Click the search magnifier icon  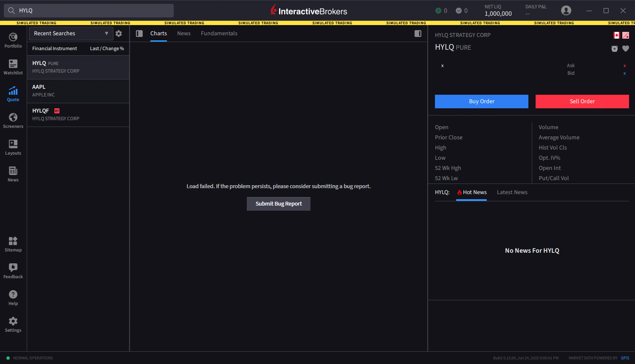(x=11, y=11)
